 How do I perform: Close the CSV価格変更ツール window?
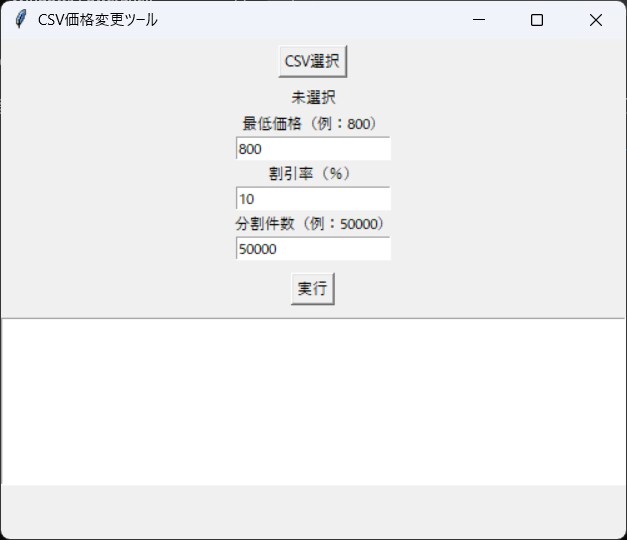(x=596, y=20)
